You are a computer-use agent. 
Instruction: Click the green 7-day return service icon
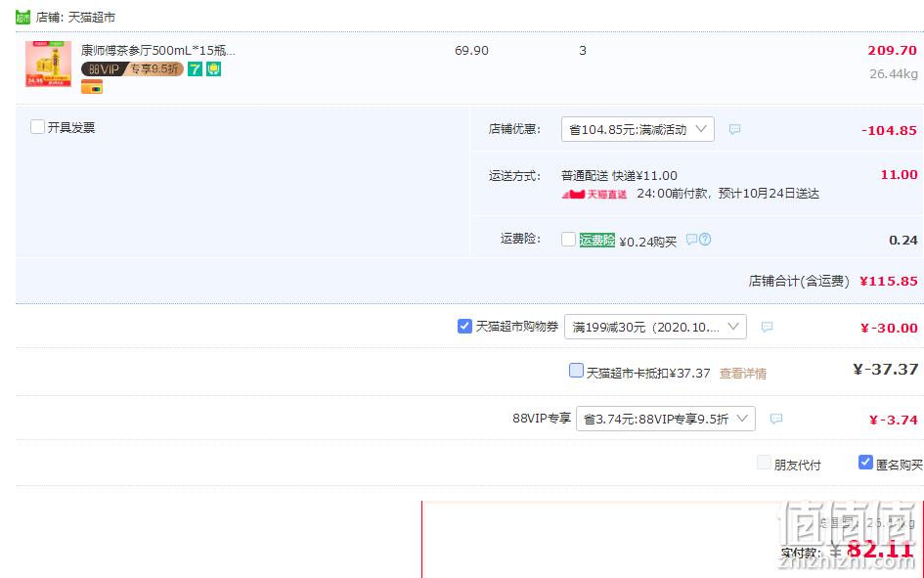(x=195, y=68)
